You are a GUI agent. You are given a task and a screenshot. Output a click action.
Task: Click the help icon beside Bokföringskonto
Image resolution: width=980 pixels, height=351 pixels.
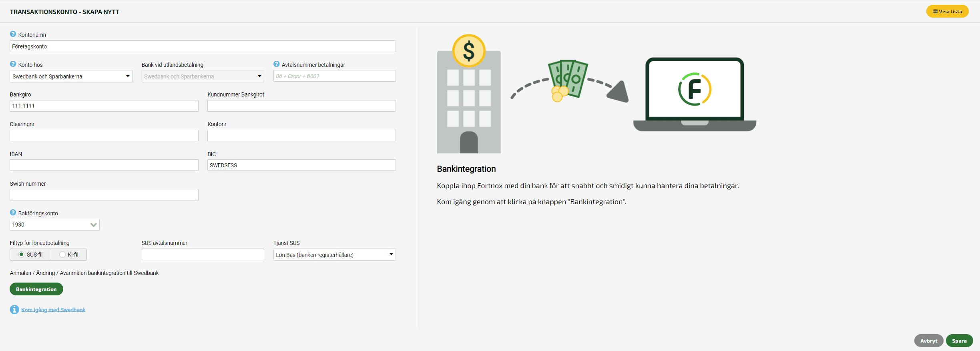13,213
